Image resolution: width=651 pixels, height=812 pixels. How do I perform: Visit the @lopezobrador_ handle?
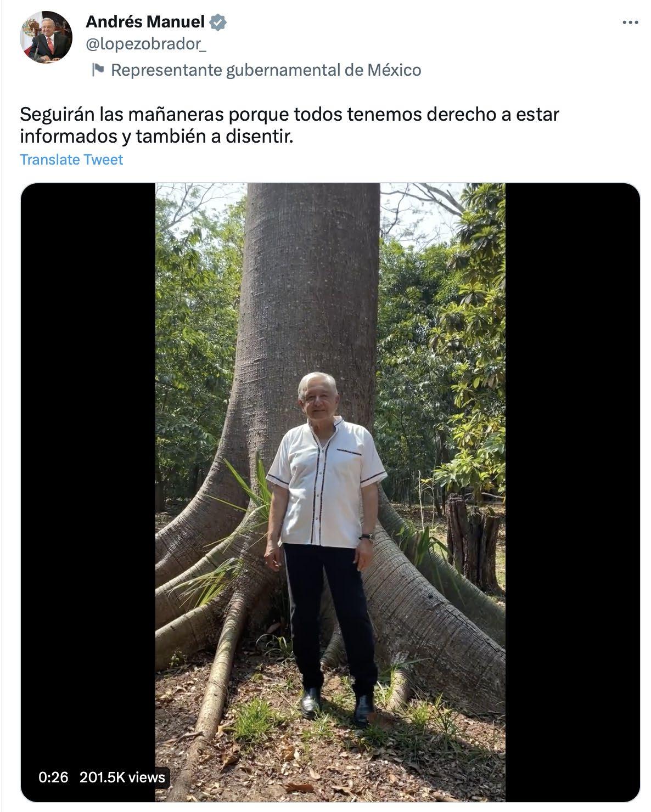coord(146,44)
